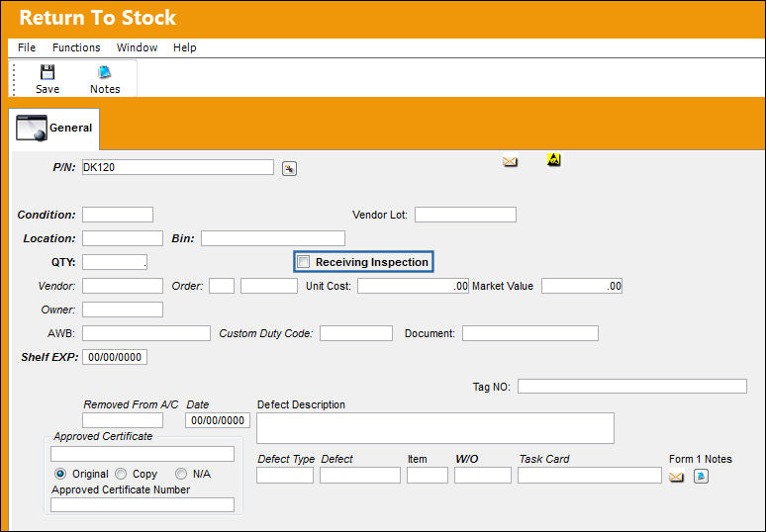Image resolution: width=766 pixels, height=532 pixels.
Task: Open the File menu
Action: tap(27, 47)
